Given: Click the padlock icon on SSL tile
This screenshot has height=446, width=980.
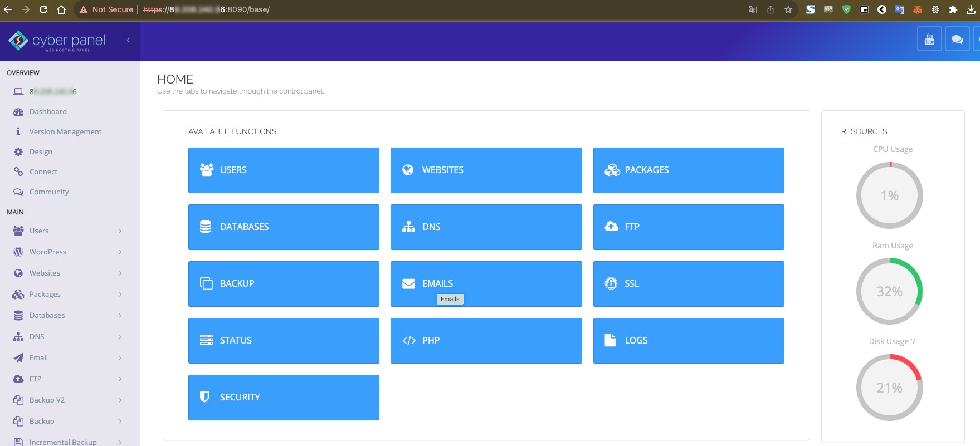Looking at the screenshot, I should 611,284.
